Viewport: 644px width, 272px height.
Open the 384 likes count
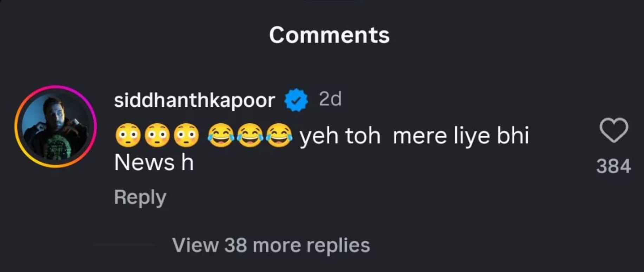(613, 166)
